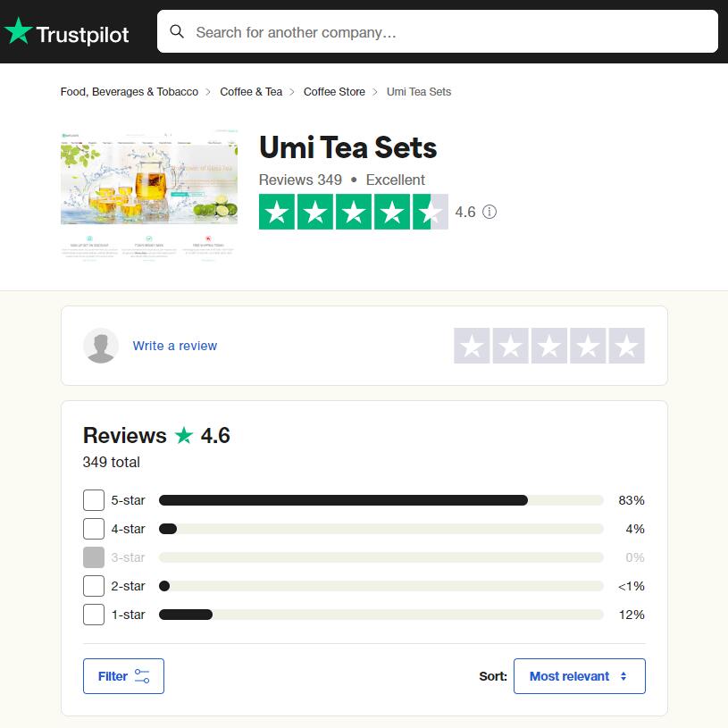
Task: Click the Write a review link
Action: [x=175, y=346]
